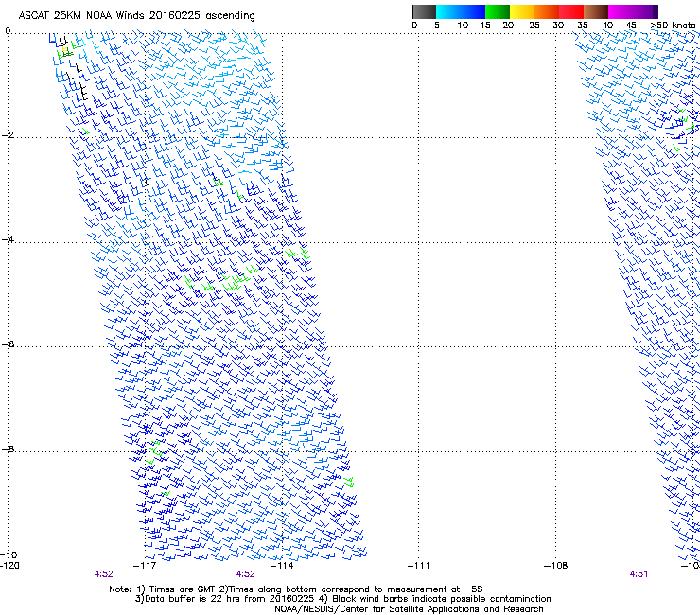Screen dimensions: 700x615
Task: Click the brown 35–40 knots legend swatch
Action: point(596,11)
